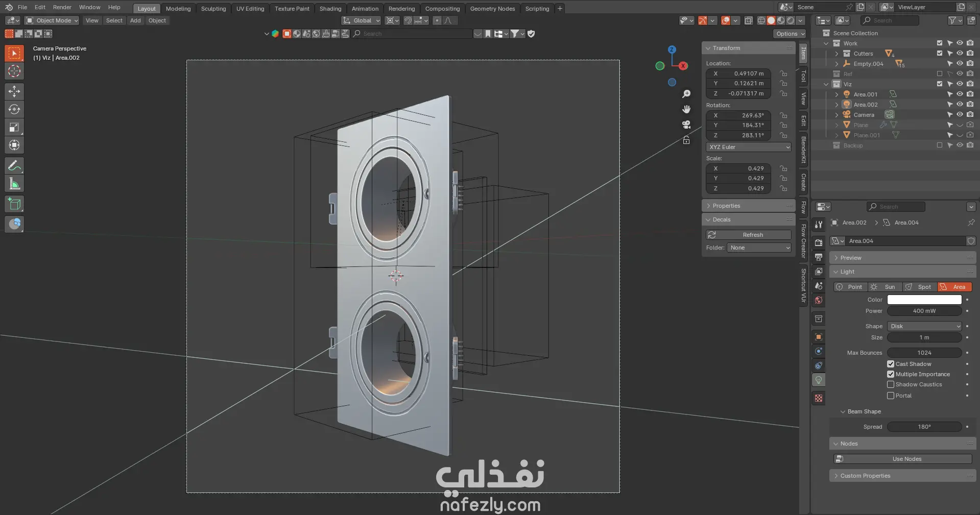The height and width of the screenshot is (515, 980).
Task: Click the outliner Search field
Action: (890, 20)
